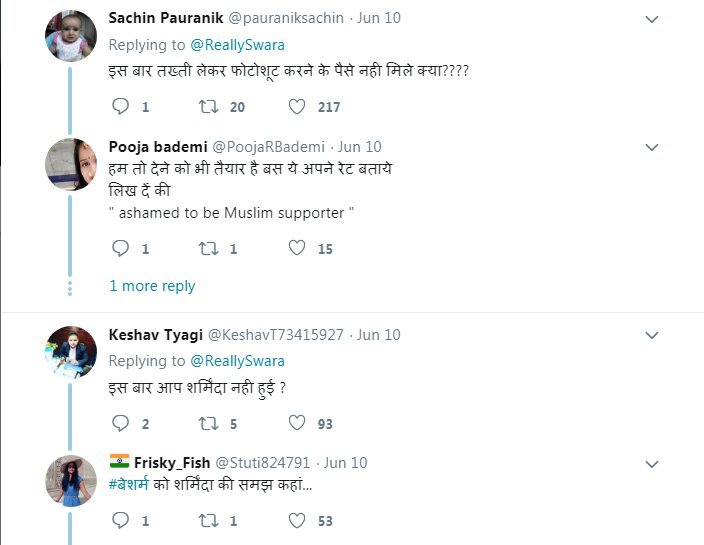Expand the Keshav Tyagi tweet options chevron
The width and height of the screenshot is (704, 545).
[x=652, y=335]
